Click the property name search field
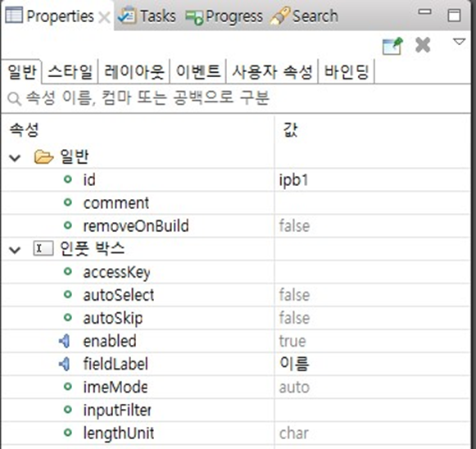The image size is (476, 449). pos(236,98)
